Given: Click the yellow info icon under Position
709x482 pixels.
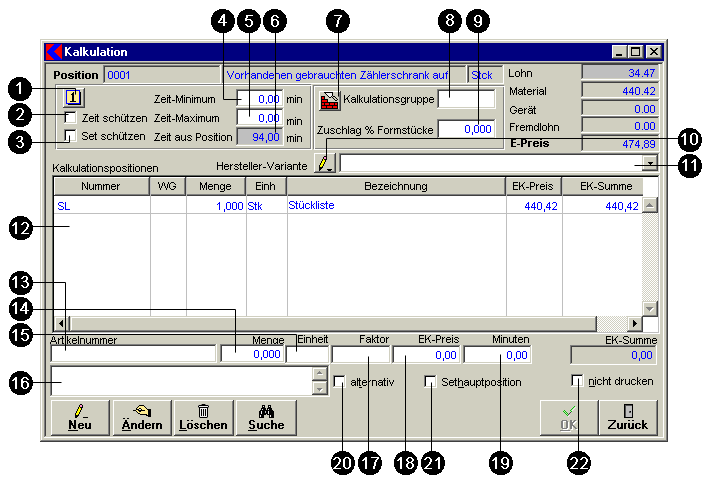Looking at the screenshot, I should pyautogui.click(x=74, y=97).
